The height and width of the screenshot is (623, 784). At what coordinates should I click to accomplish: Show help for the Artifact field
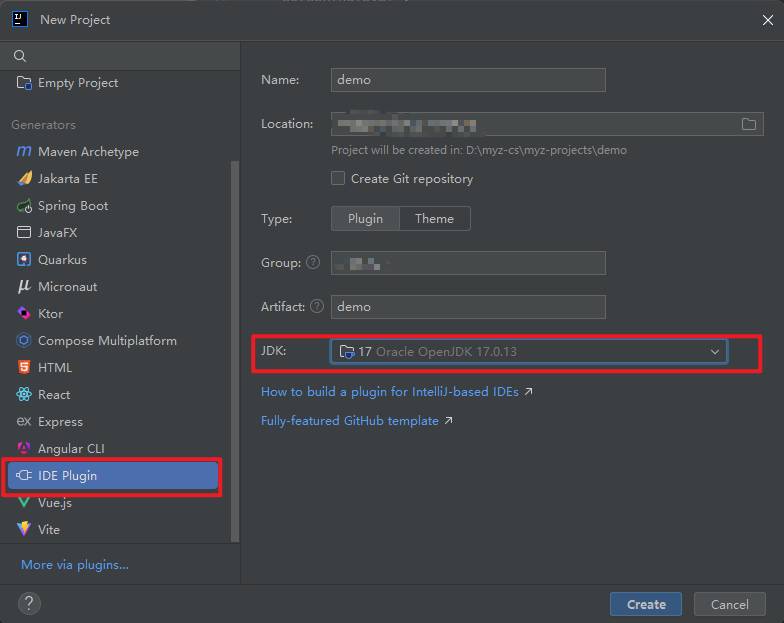click(x=317, y=306)
